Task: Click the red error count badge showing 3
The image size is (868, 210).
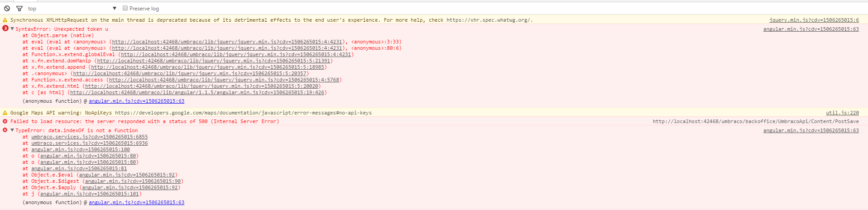Action: (x=5, y=29)
